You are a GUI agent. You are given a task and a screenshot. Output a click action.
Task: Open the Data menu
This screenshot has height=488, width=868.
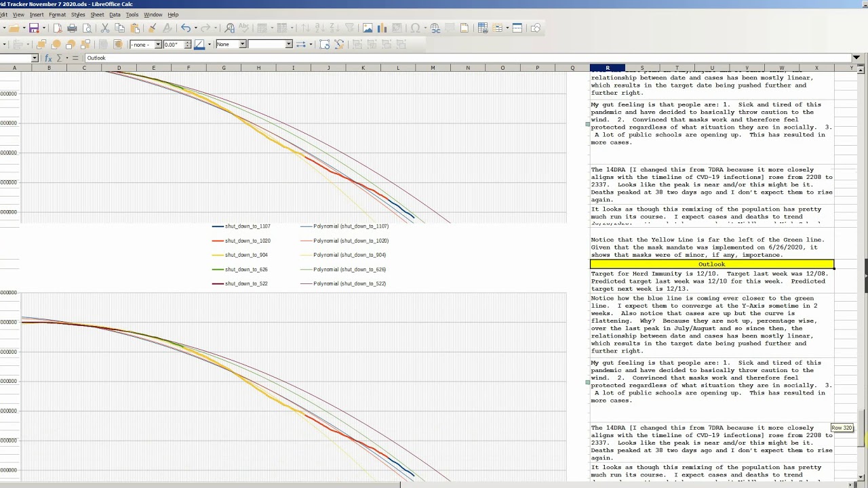pyautogui.click(x=115, y=14)
